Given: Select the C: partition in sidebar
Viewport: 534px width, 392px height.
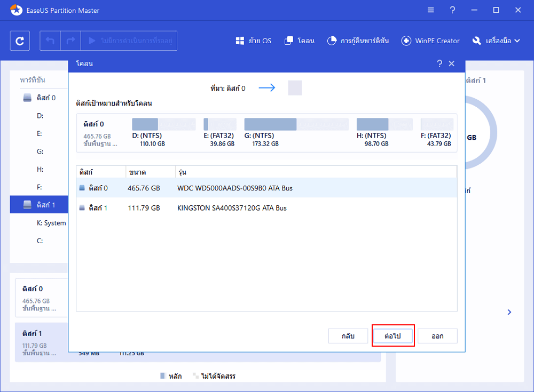Looking at the screenshot, I should [x=40, y=241].
